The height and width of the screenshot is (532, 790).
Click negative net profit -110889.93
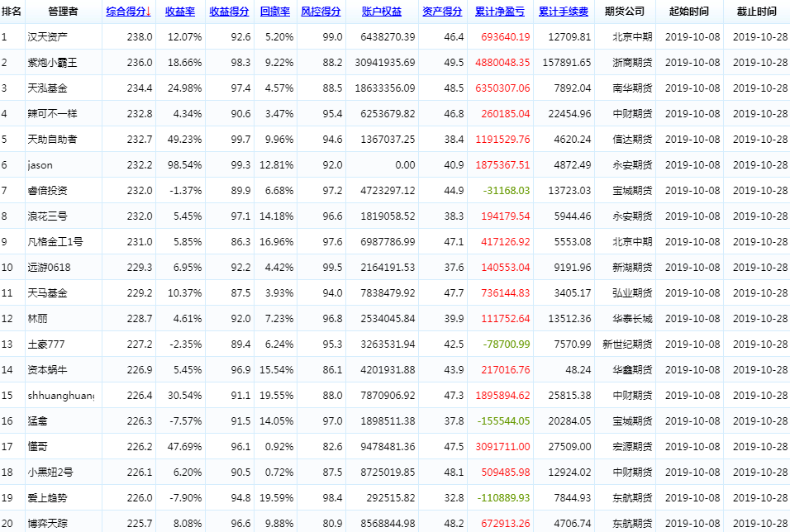point(503,498)
